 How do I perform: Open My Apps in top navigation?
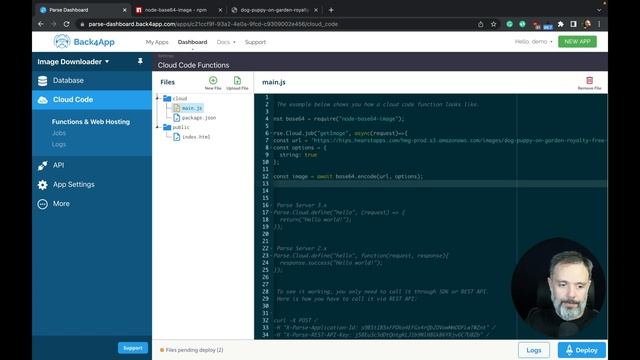(x=157, y=42)
